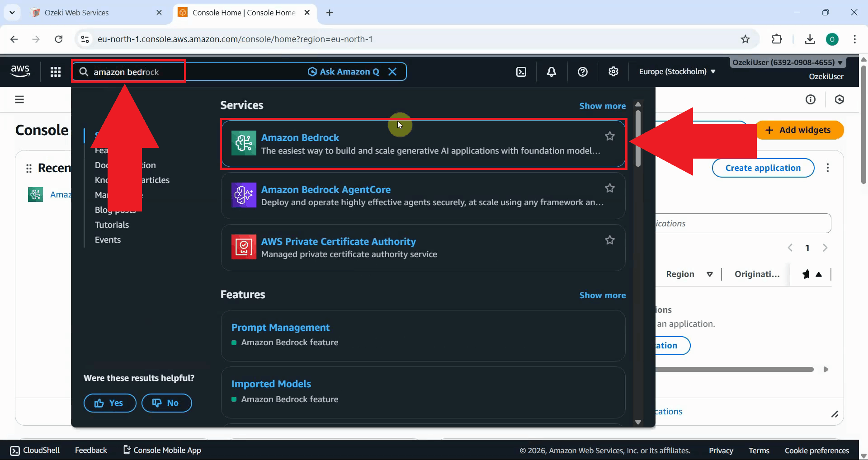Click the Amazon Bedrock service result
868x460 pixels.
[300, 137]
